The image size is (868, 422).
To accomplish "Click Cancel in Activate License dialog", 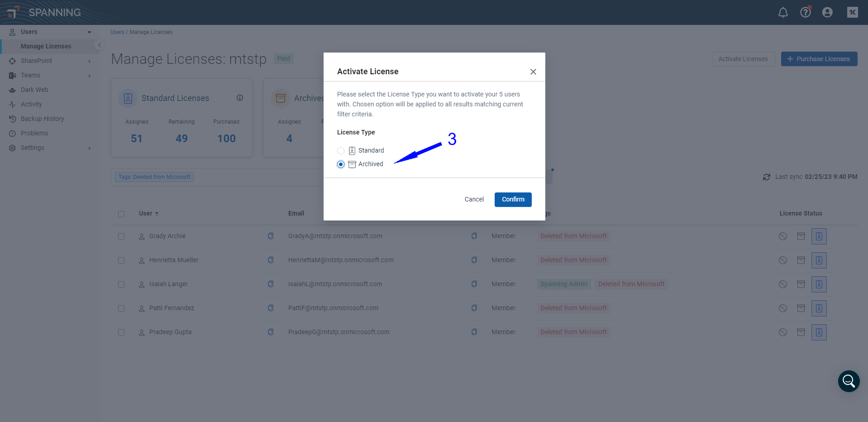I will [474, 200].
